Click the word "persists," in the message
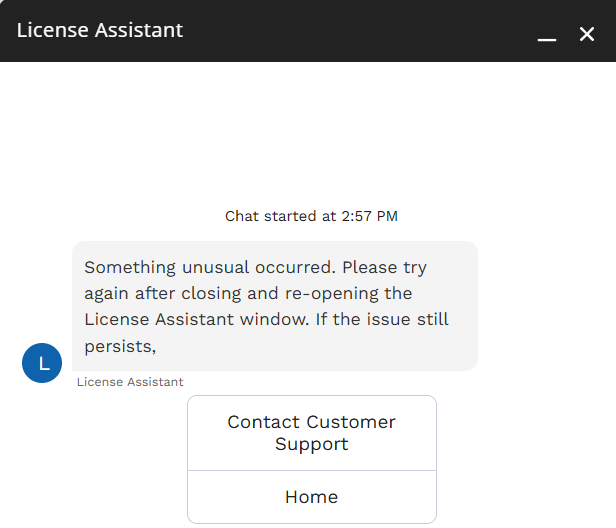616x528 pixels. (122, 347)
